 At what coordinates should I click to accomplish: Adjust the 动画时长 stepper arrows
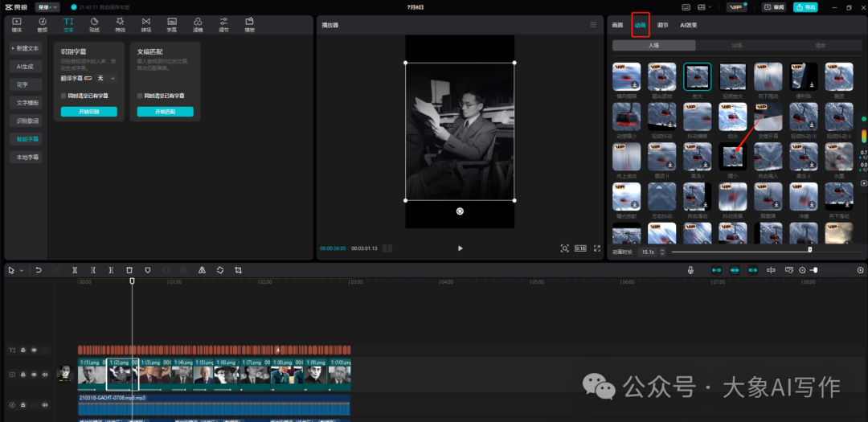[662, 252]
